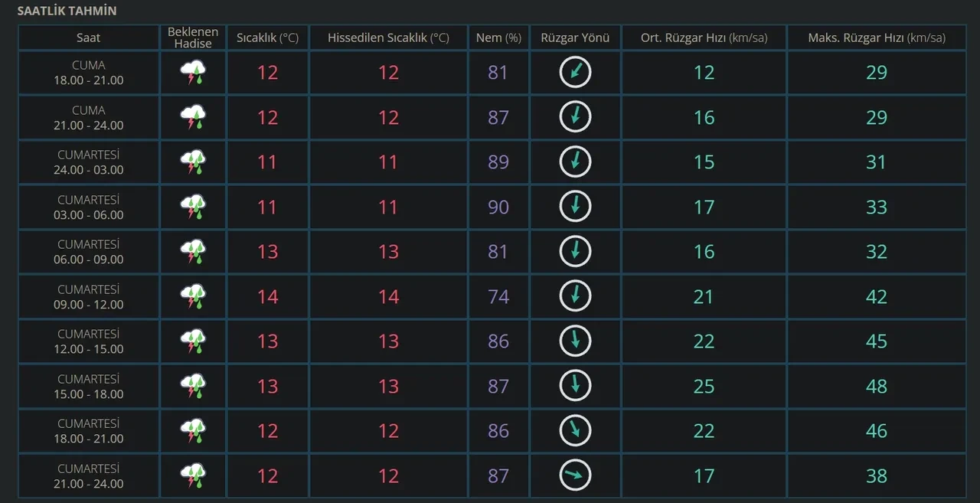Select the storm icon for Cumartesi 18.00 - 21.00
This screenshot has height=503, width=980.
[x=193, y=431]
